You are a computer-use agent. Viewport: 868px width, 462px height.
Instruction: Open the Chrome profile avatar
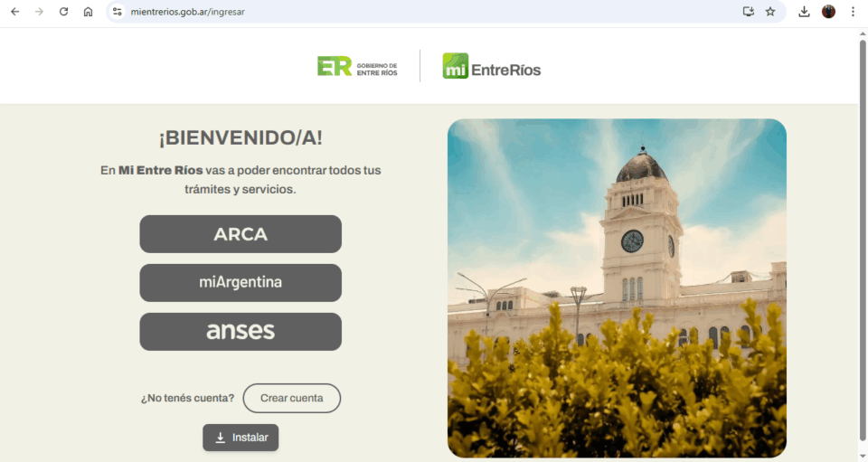point(828,12)
